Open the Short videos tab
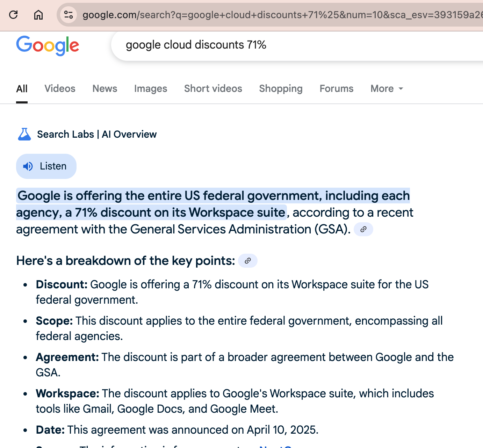 [x=213, y=89]
